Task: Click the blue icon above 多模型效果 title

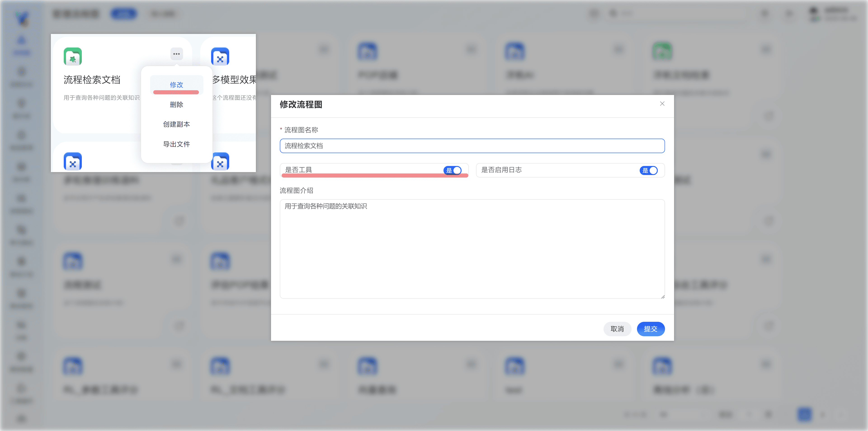Action: coord(220,56)
